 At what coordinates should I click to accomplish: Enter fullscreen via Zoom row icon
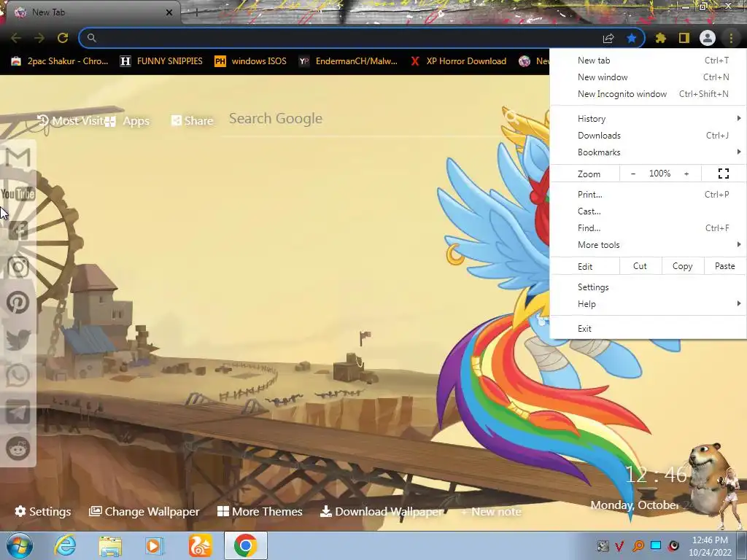[x=723, y=174]
